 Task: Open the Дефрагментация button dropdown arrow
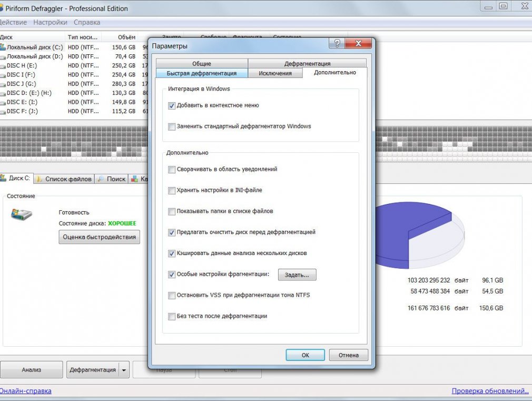(124, 370)
